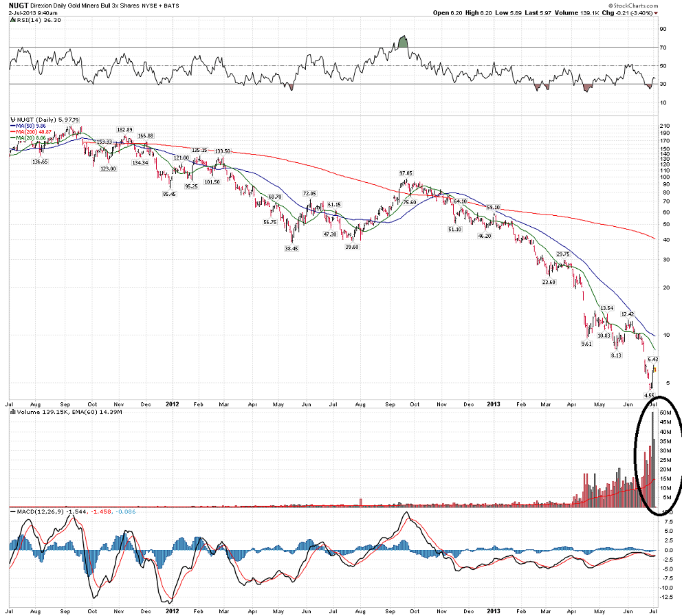Click the 75.60 price annotation

410,202
